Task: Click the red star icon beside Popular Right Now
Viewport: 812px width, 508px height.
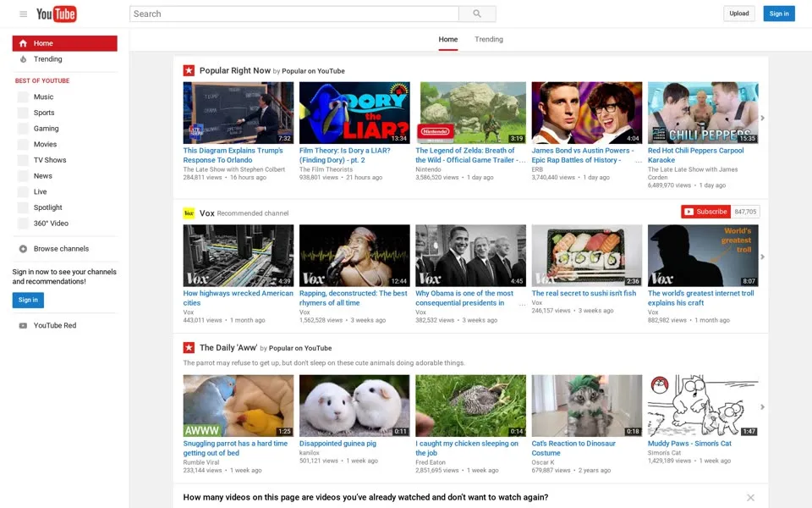Action: click(x=189, y=70)
